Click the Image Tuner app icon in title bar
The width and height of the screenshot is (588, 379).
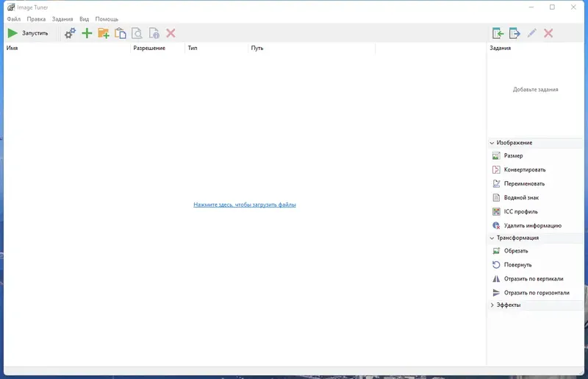pyautogui.click(x=11, y=7)
